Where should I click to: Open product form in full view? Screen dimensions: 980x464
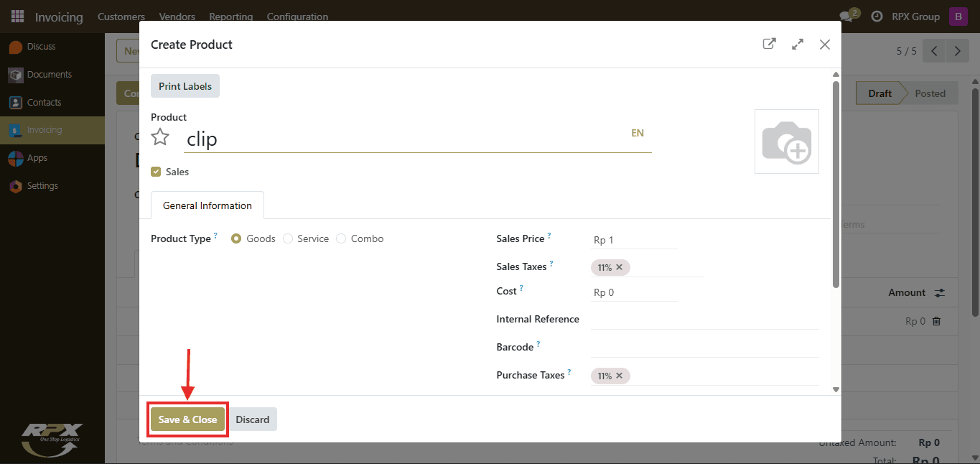[x=769, y=44]
